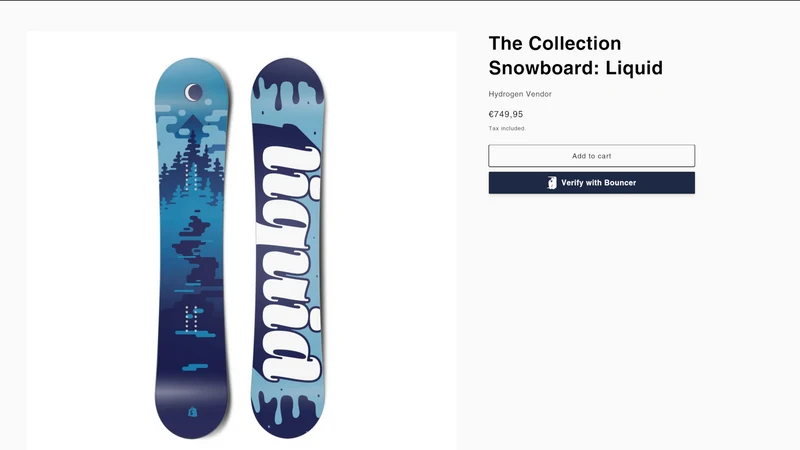Screen dimensions: 800x450
Task: Click the lower binding insert dots on left board
Action: tap(191, 319)
